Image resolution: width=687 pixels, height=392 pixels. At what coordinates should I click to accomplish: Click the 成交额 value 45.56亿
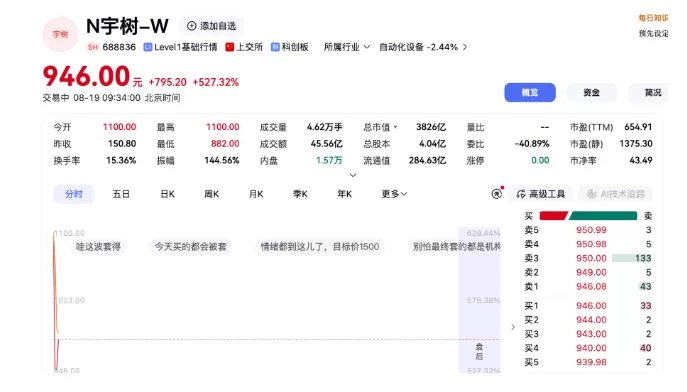(326, 144)
